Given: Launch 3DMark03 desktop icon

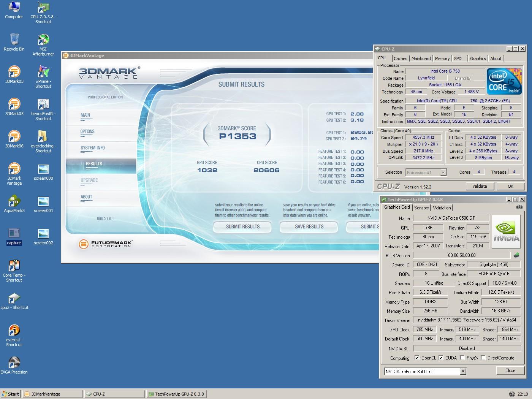Looking at the screenshot, I should (14, 75).
